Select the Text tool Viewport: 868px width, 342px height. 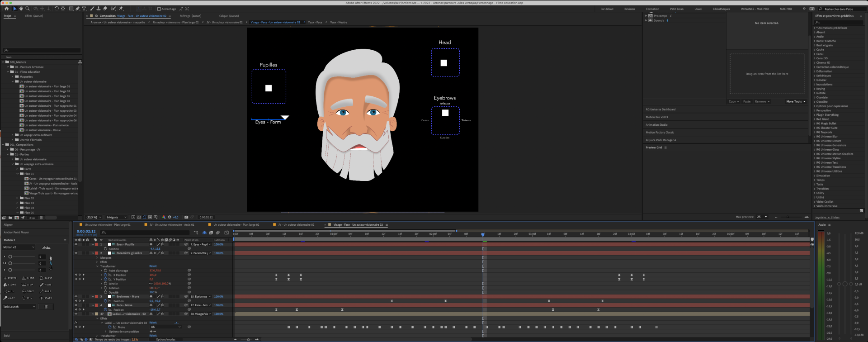(x=84, y=9)
